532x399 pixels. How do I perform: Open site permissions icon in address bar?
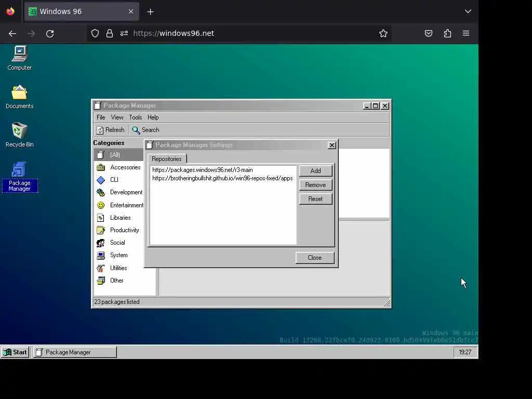(x=124, y=33)
